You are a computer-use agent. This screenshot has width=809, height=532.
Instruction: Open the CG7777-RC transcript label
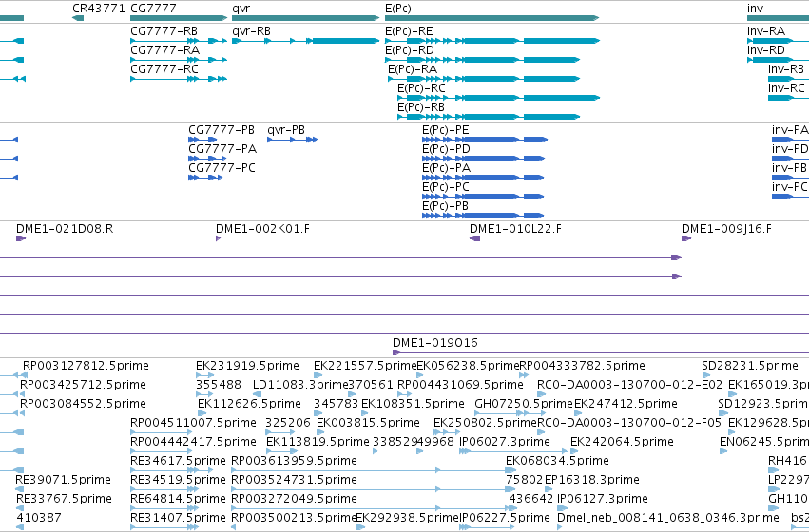(x=164, y=69)
